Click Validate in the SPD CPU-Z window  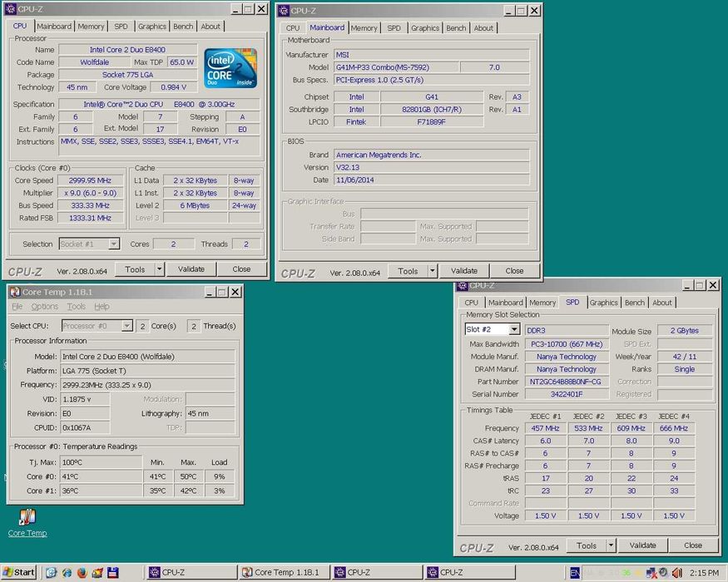[x=642, y=545]
